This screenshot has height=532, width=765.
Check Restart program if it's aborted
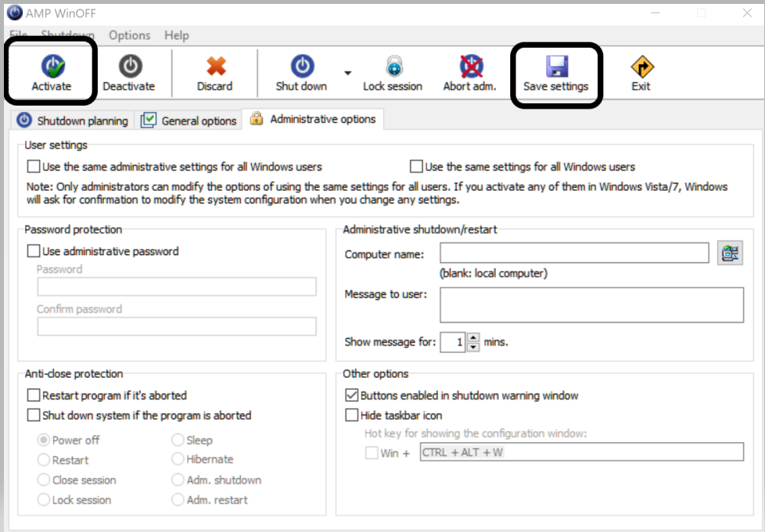(34, 395)
